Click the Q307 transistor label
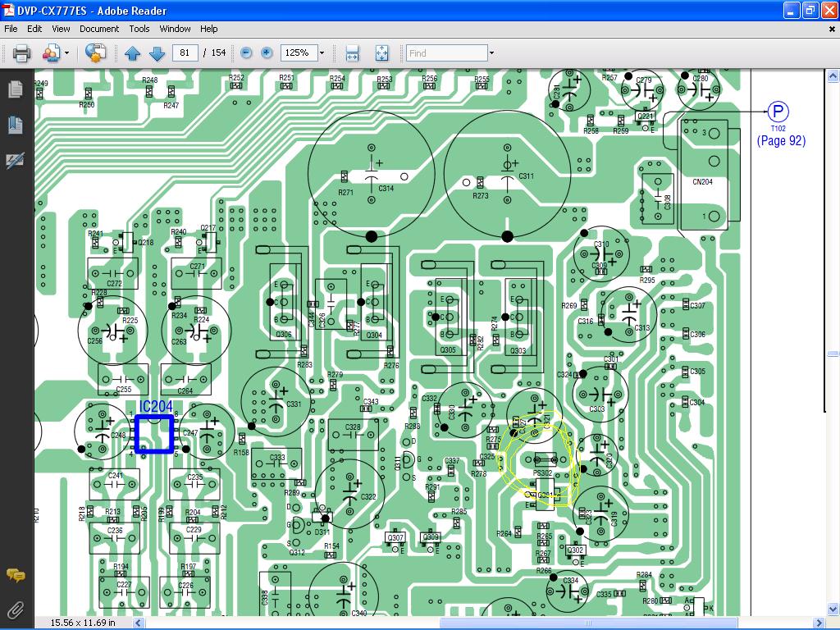 pyautogui.click(x=395, y=537)
